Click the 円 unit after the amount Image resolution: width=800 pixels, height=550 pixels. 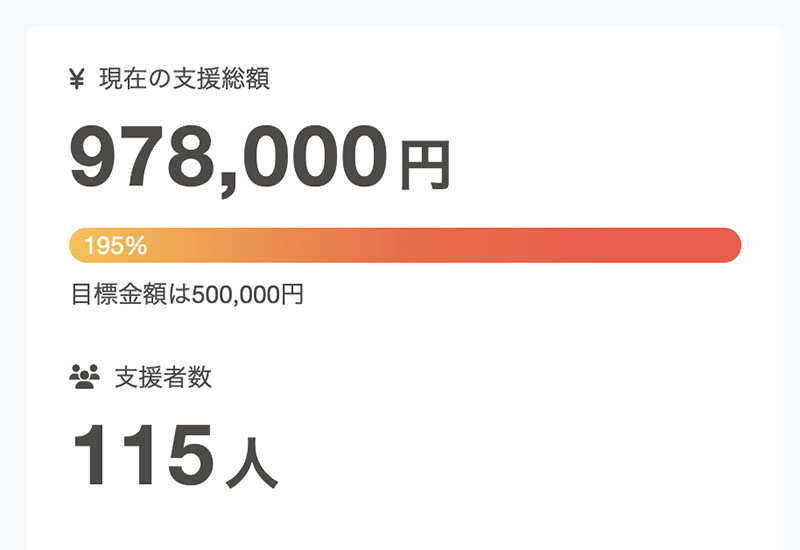click(x=426, y=165)
